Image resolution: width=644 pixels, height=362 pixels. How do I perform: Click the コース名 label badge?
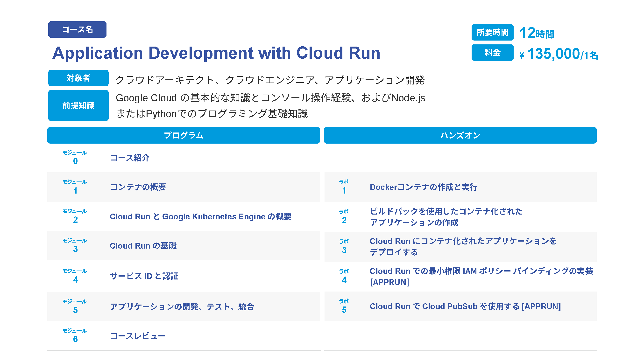[77, 29]
